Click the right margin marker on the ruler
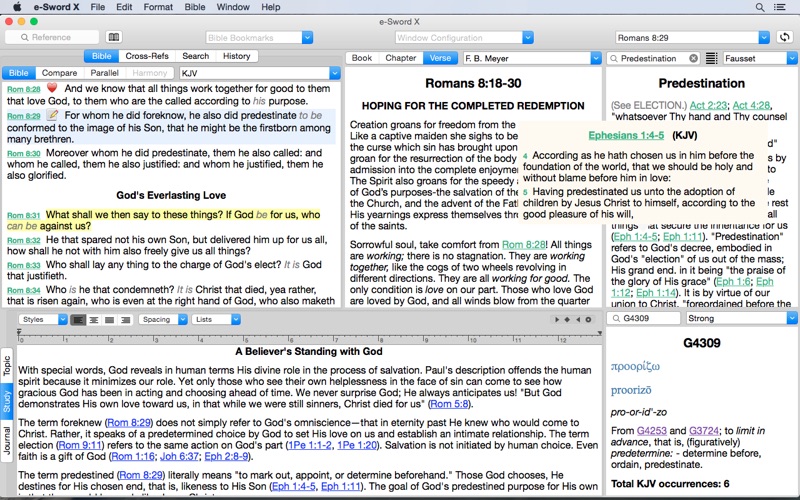 pyautogui.click(x=599, y=333)
